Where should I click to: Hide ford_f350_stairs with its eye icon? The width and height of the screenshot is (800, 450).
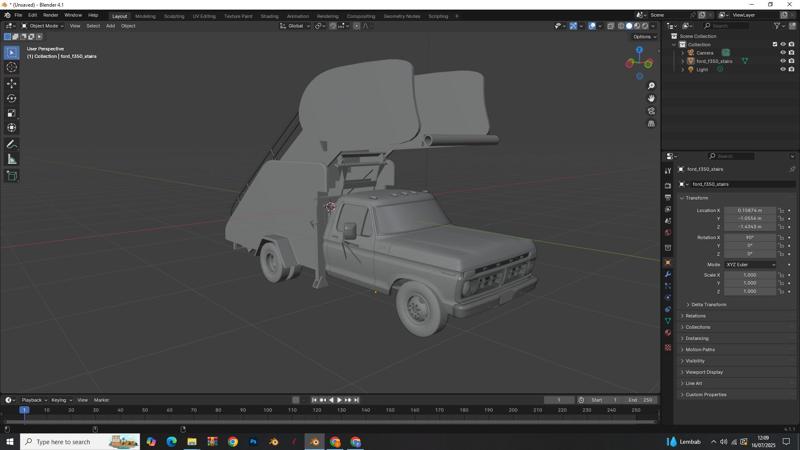point(782,61)
